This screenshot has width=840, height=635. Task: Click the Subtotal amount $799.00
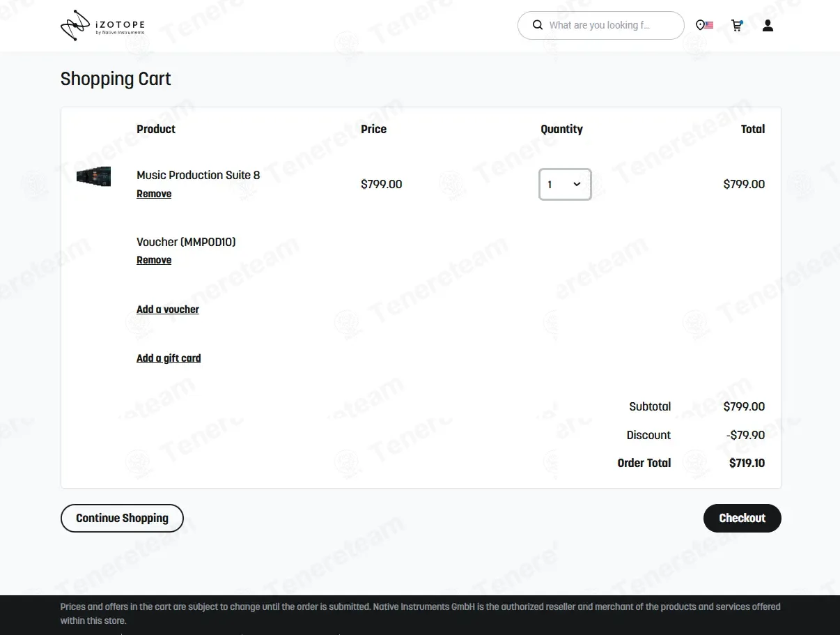744,406
